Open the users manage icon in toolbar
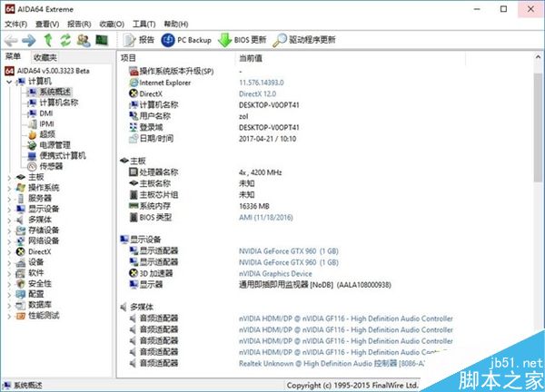 [84, 40]
